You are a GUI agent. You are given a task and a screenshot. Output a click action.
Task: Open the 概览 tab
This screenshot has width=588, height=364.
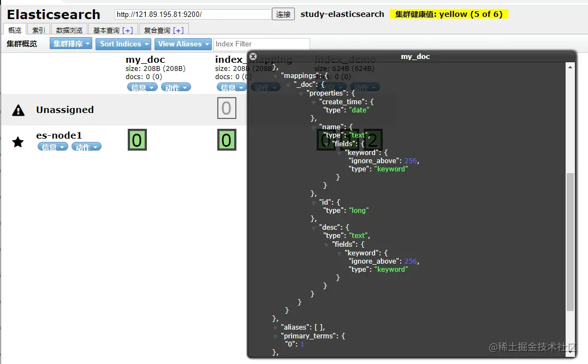pyautogui.click(x=15, y=30)
